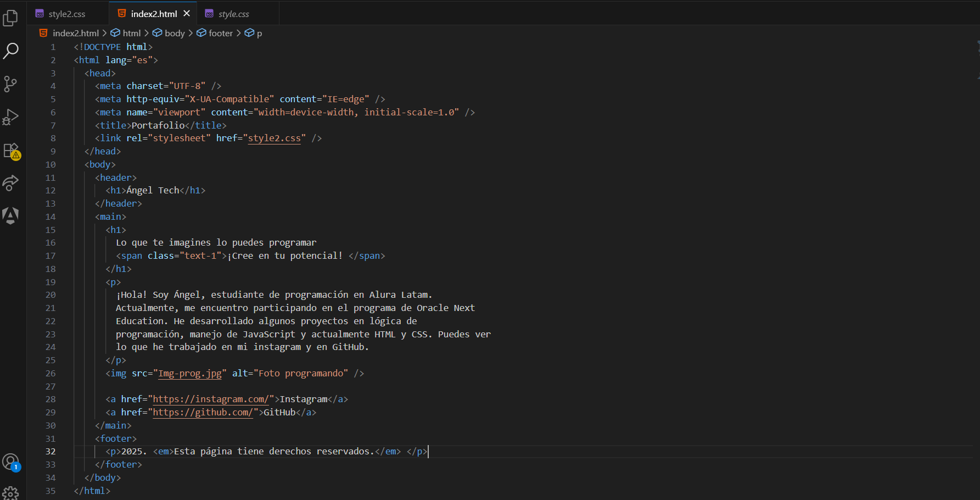Open the body breadcrumb segment
This screenshot has width=980, height=500.
(175, 33)
